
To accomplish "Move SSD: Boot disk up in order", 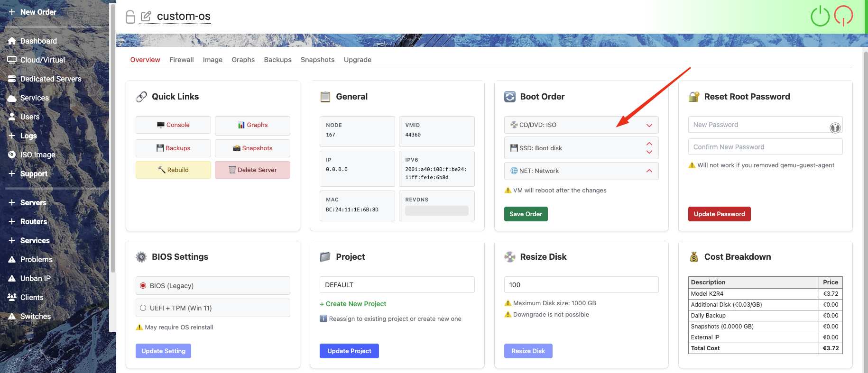I will point(649,144).
